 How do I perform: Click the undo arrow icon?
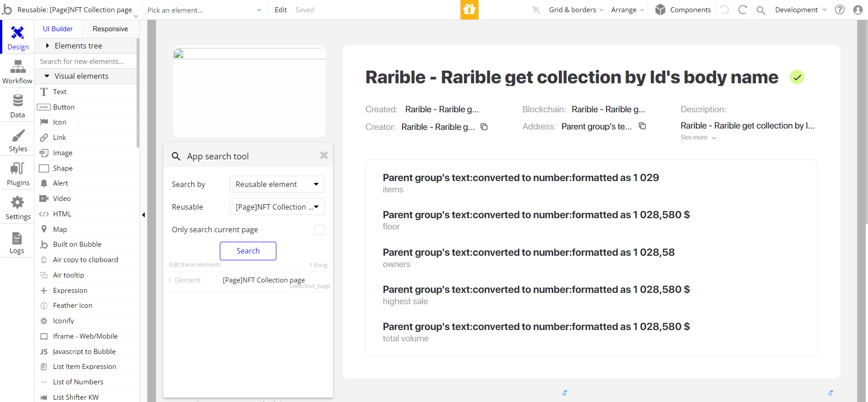(x=725, y=10)
